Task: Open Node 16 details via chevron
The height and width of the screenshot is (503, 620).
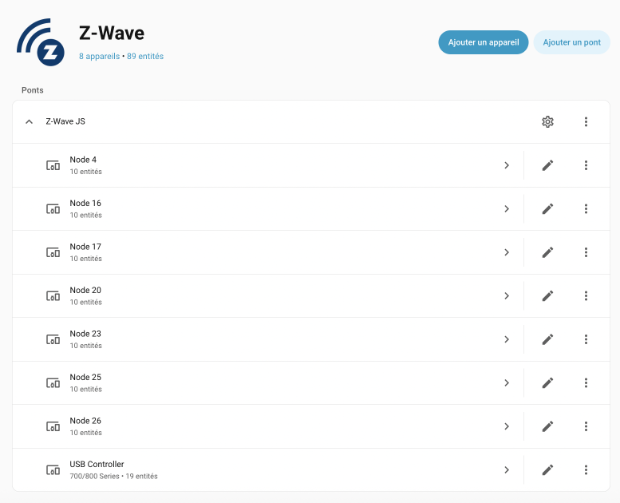Action: click(x=507, y=209)
